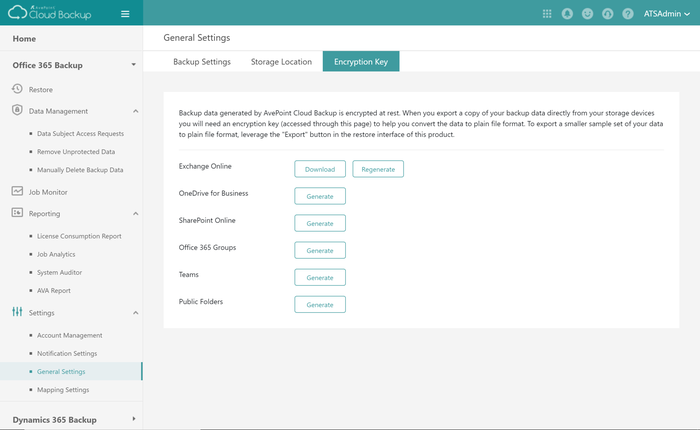Screen dimensions: 700x430
Task: Switch to the Backup Settings tab
Action: pos(202,62)
